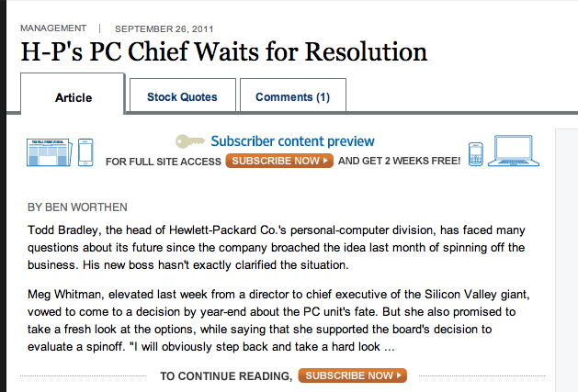Image resolution: width=578 pixels, height=392 pixels.
Task: Click the To Continue Reading text
Action: tap(226, 376)
